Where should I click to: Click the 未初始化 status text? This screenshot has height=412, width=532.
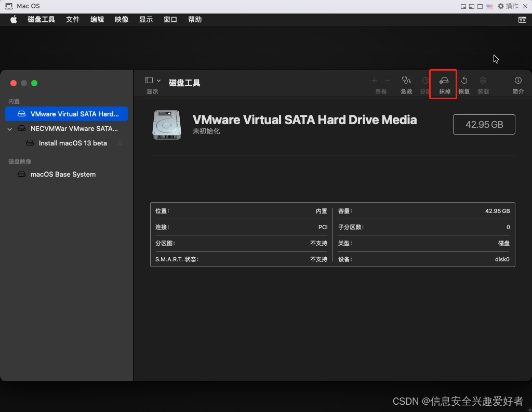click(x=206, y=131)
